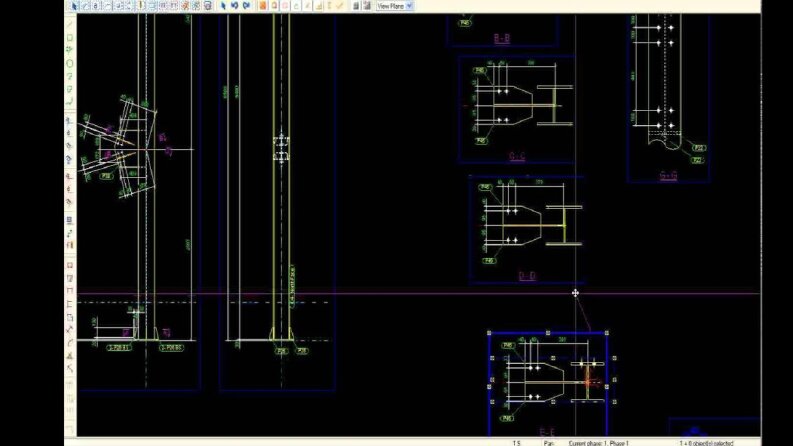Select the Draw Rectangle tool in left toolbar
This screenshot has width=793, height=446.
(70, 37)
